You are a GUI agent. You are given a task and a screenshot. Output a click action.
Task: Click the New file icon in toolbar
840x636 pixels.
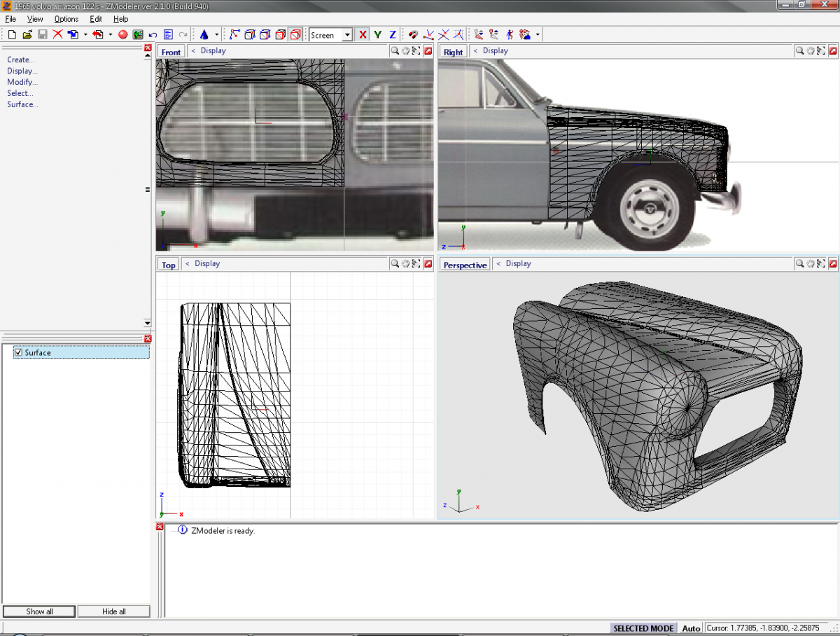click(x=12, y=34)
